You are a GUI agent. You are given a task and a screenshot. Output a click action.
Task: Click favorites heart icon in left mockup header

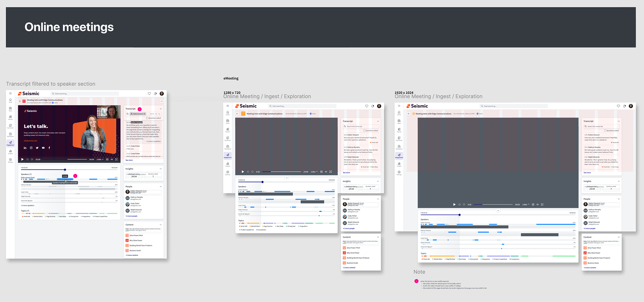click(149, 94)
